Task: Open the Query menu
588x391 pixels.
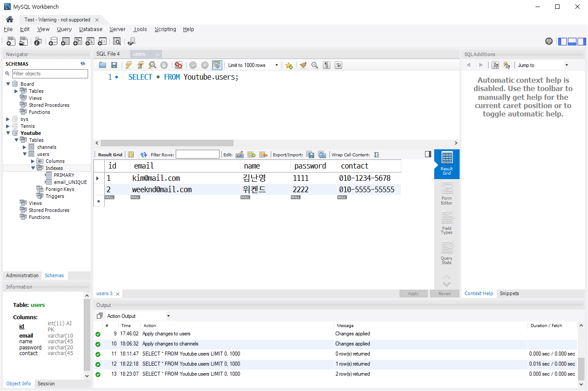Action: tap(64, 29)
